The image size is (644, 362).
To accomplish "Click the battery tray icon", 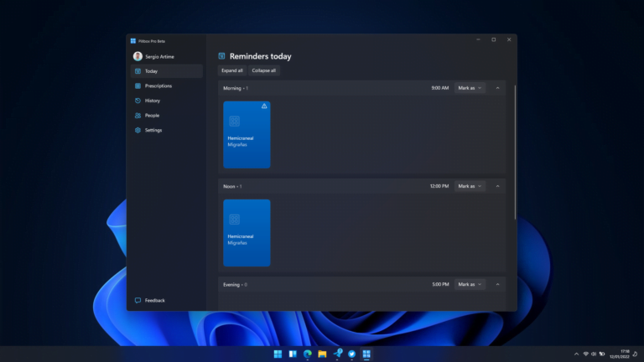I will (x=602, y=354).
